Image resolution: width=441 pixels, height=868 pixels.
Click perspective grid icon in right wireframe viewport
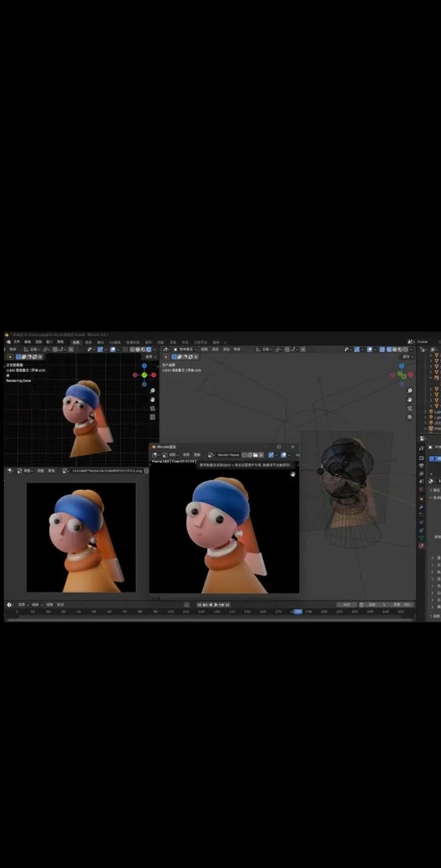[x=410, y=417]
